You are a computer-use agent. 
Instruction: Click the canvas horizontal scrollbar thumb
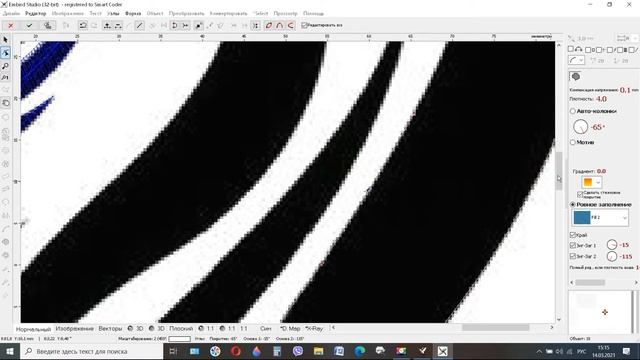496,327
